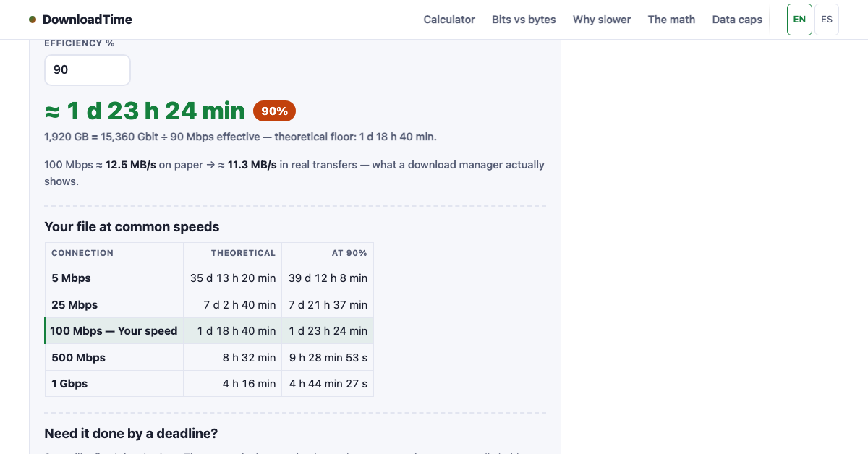Click the 7 d 21 h 37 min cell

(328, 304)
